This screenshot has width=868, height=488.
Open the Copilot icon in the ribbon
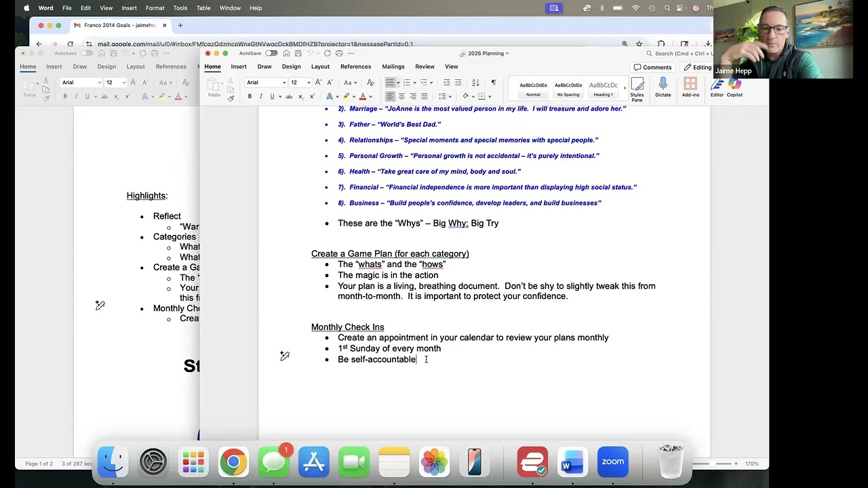(734, 87)
